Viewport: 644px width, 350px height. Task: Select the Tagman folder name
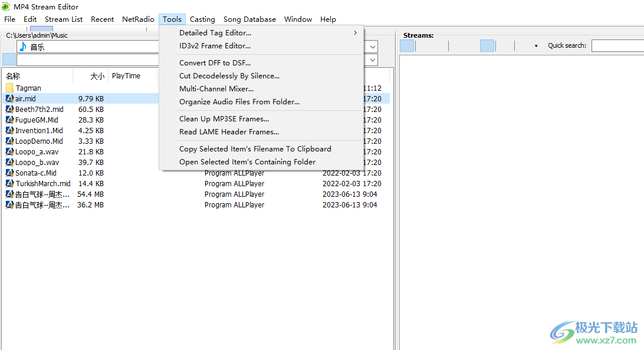(28, 88)
